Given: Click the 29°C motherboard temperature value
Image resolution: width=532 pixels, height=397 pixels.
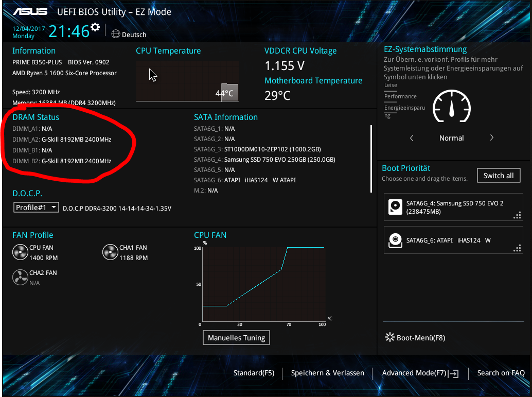Looking at the screenshot, I should pos(277,95).
